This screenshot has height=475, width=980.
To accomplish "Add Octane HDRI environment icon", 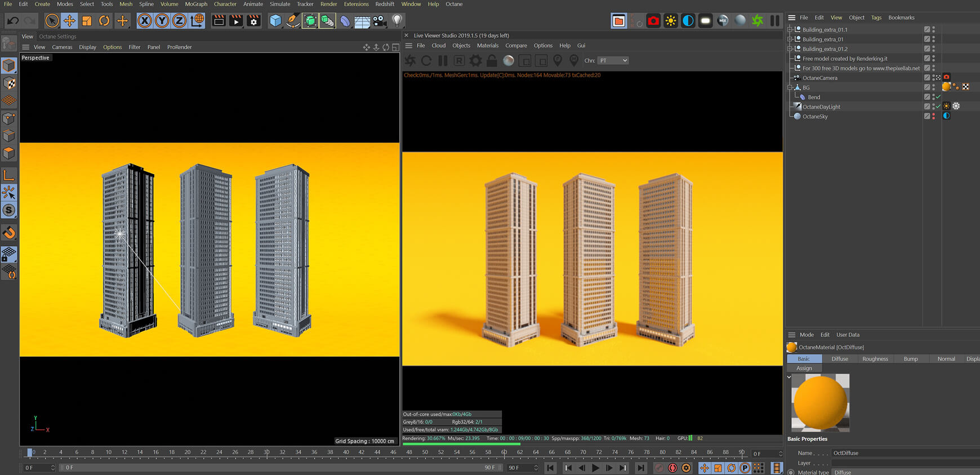I will point(688,21).
